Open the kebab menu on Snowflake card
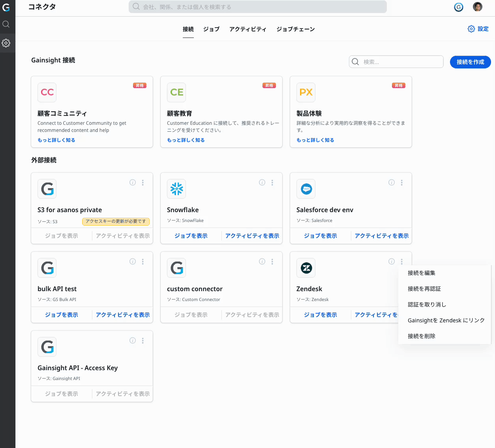The image size is (495, 448). pos(272,183)
